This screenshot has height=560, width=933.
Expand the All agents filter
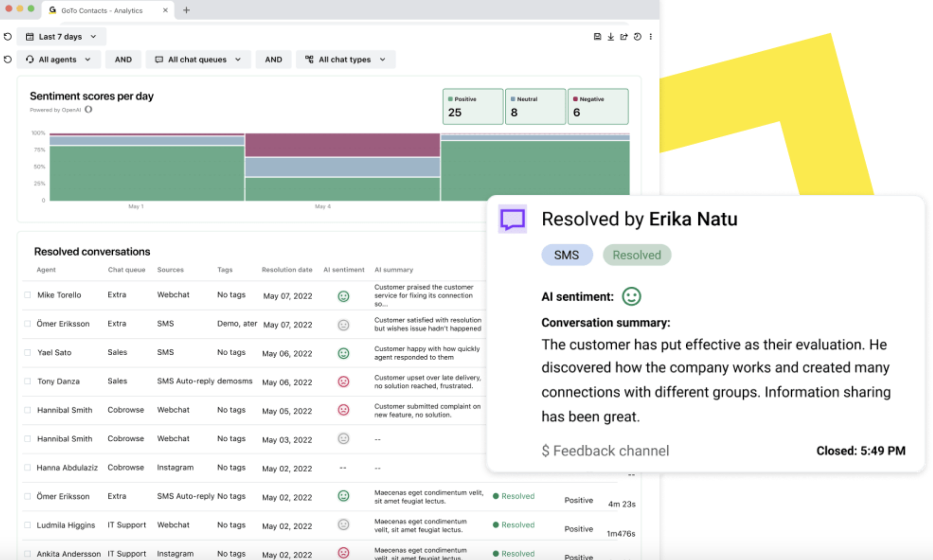[x=59, y=60]
